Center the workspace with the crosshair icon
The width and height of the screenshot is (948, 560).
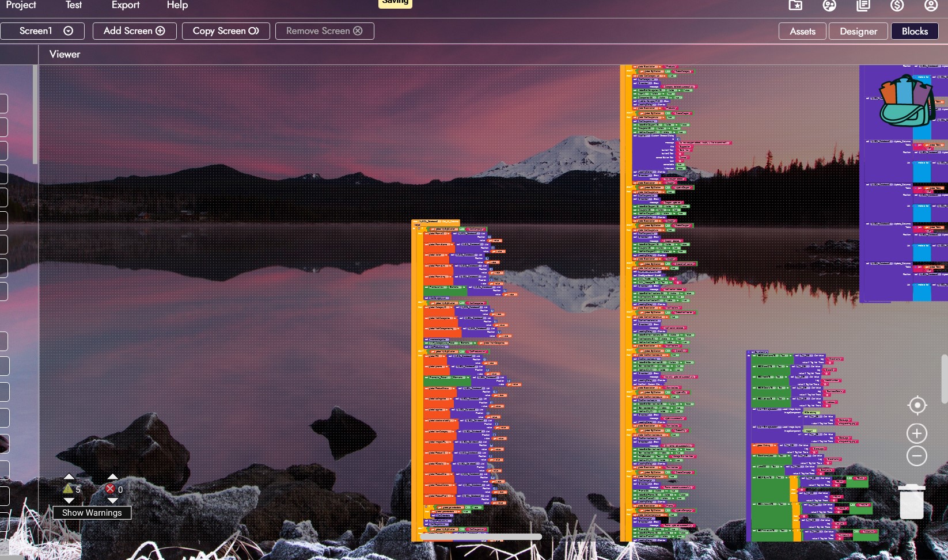pyautogui.click(x=917, y=405)
